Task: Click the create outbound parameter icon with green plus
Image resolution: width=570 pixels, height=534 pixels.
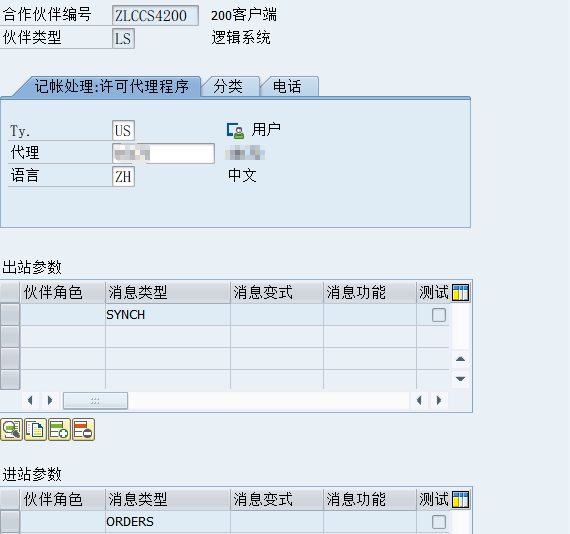Action: point(59,429)
